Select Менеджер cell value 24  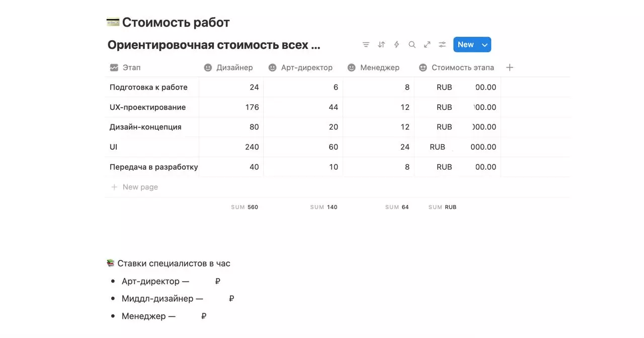379,147
